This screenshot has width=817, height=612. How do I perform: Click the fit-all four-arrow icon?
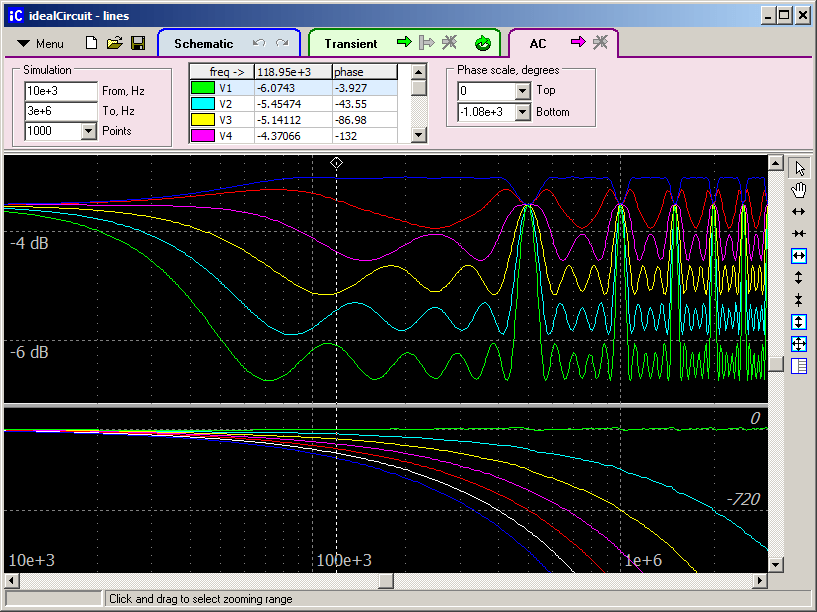pyautogui.click(x=799, y=344)
